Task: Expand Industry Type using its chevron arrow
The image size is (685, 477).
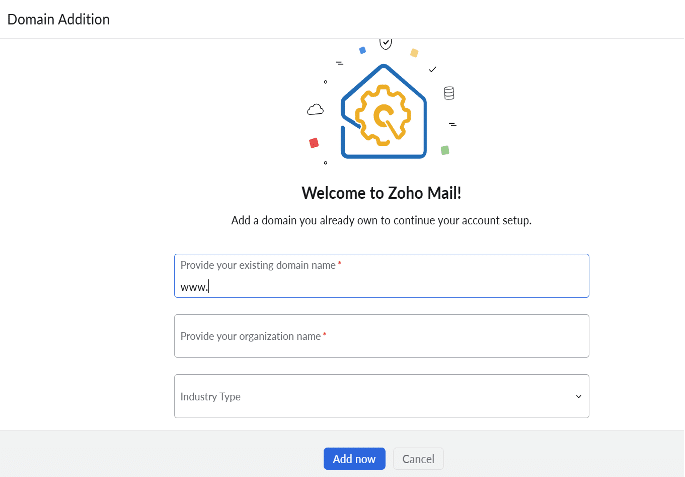Action: (x=578, y=397)
